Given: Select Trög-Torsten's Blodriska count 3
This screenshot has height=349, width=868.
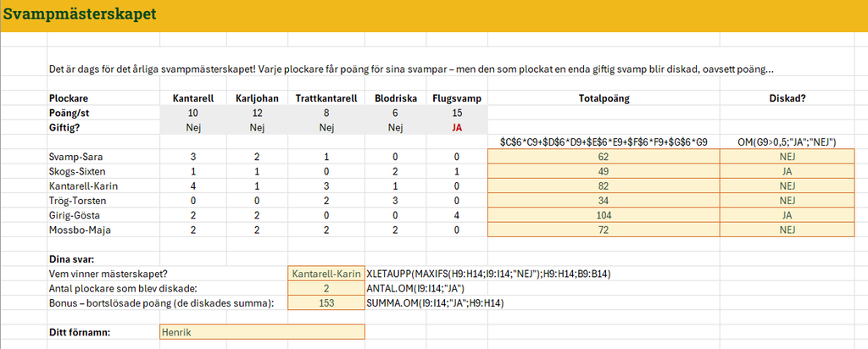Looking at the screenshot, I should 393,200.
